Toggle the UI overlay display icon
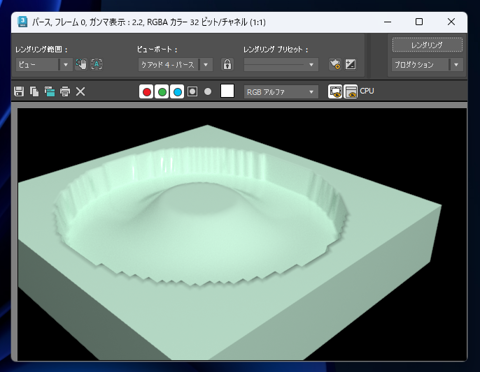Viewport: 480px width, 372px height. point(335,92)
